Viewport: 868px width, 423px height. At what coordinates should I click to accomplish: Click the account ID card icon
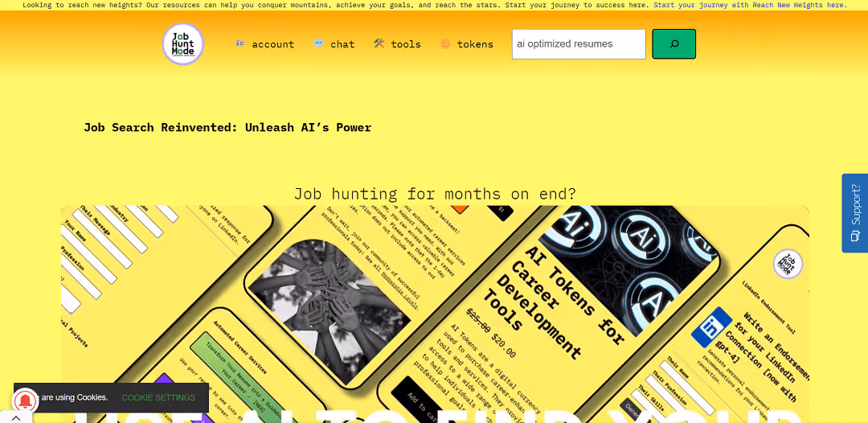tap(240, 43)
